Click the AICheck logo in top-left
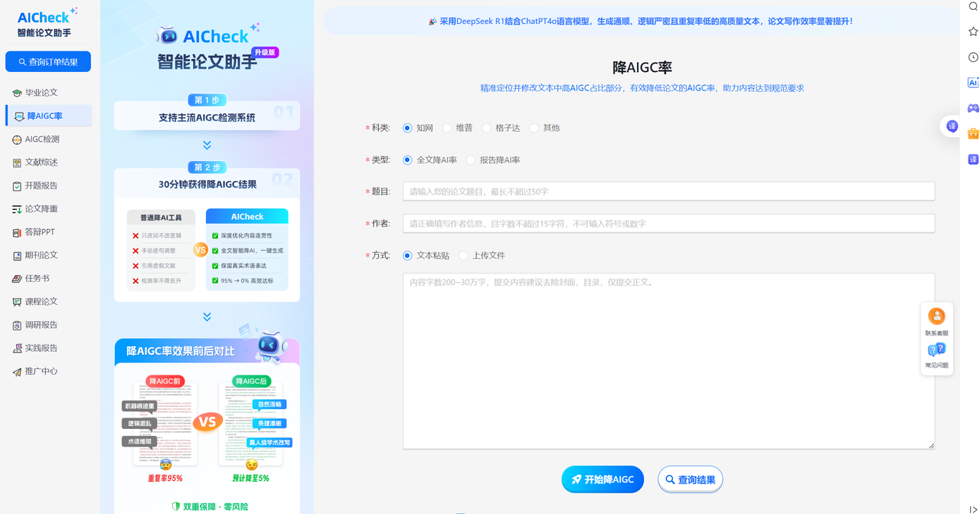 tap(47, 21)
